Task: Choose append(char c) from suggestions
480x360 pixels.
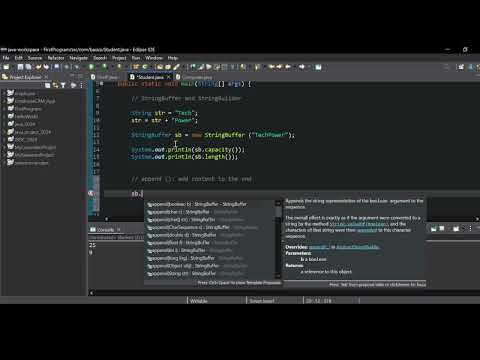Action: click(210, 212)
